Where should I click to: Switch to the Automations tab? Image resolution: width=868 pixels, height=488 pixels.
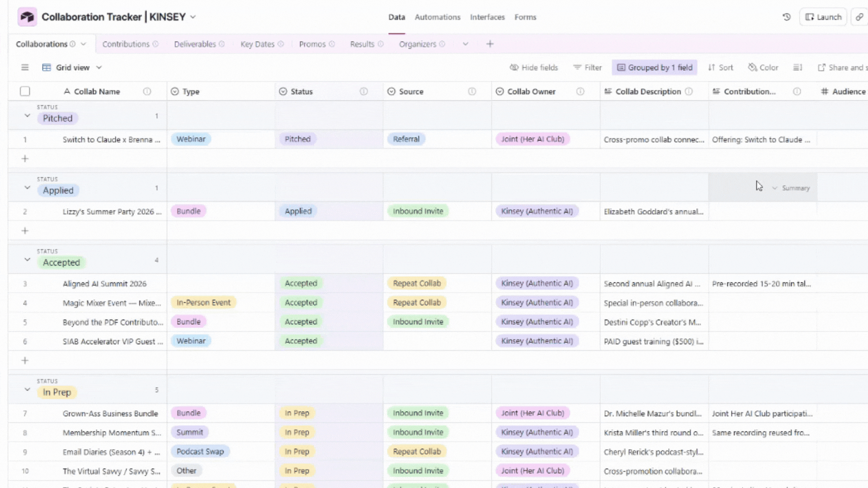coord(437,17)
